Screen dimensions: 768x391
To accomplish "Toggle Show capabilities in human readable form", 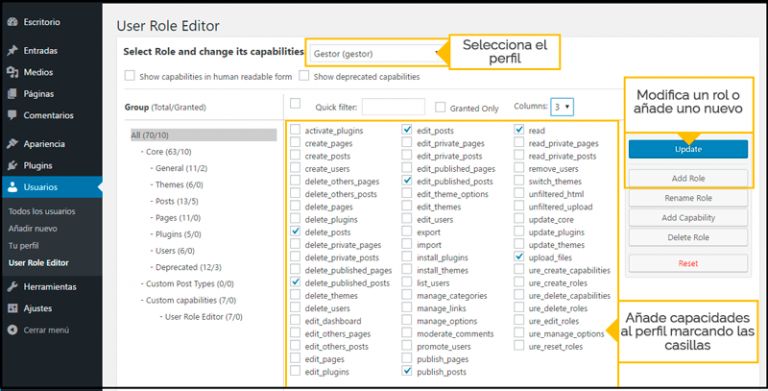I will pos(129,75).
